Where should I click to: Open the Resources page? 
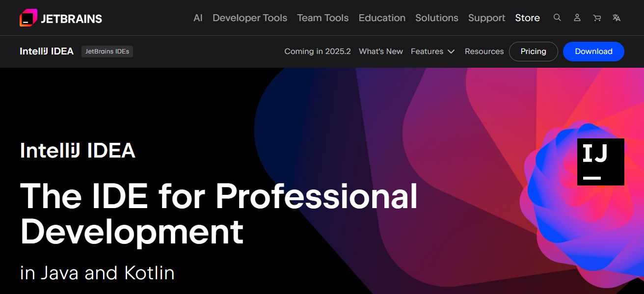484,51
